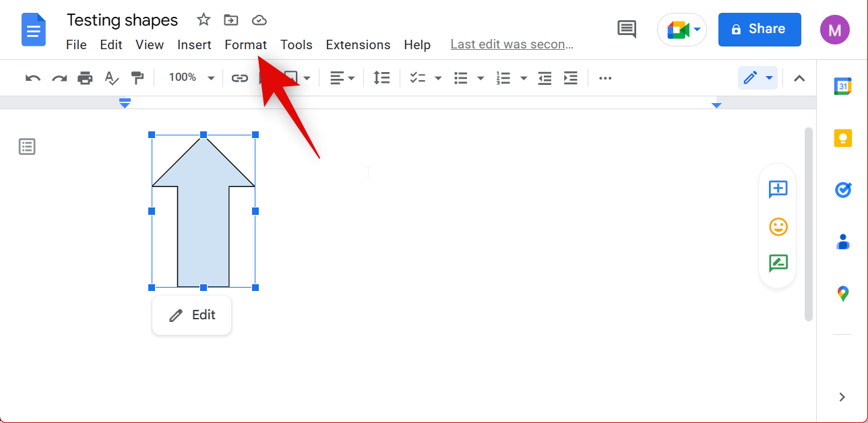Select the Paint format roller icon
This screenshot has width=868, height=423.
tap(137, 78)
